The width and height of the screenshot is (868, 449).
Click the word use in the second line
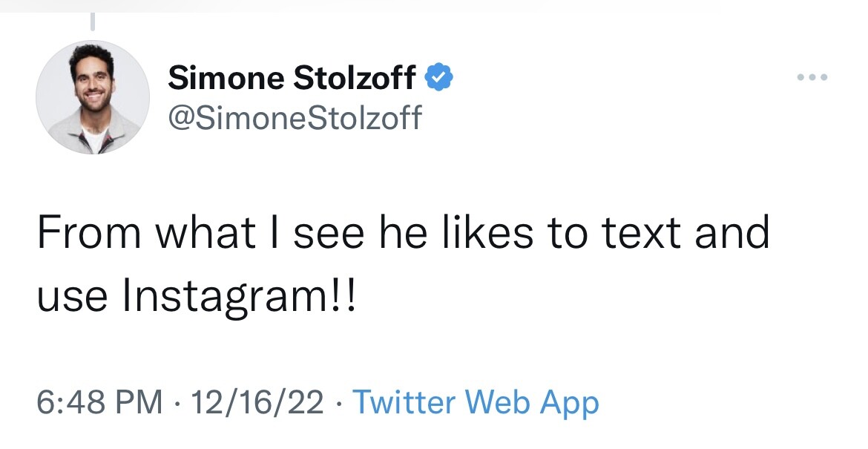tap(71, 297)
